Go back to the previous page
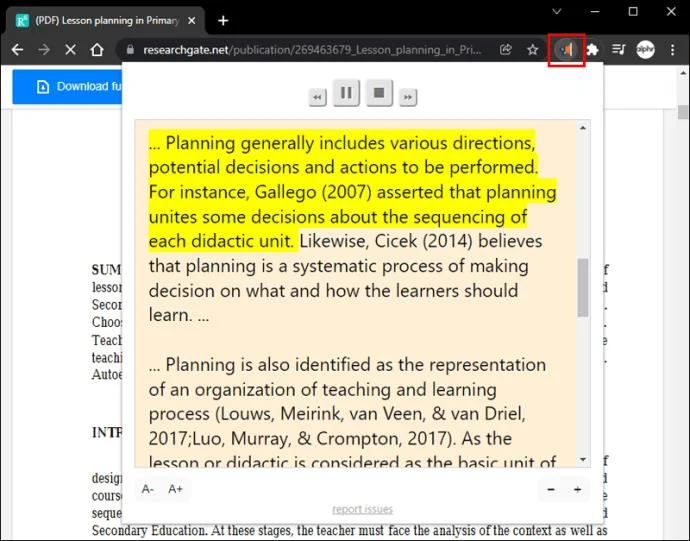 (17, 50)
